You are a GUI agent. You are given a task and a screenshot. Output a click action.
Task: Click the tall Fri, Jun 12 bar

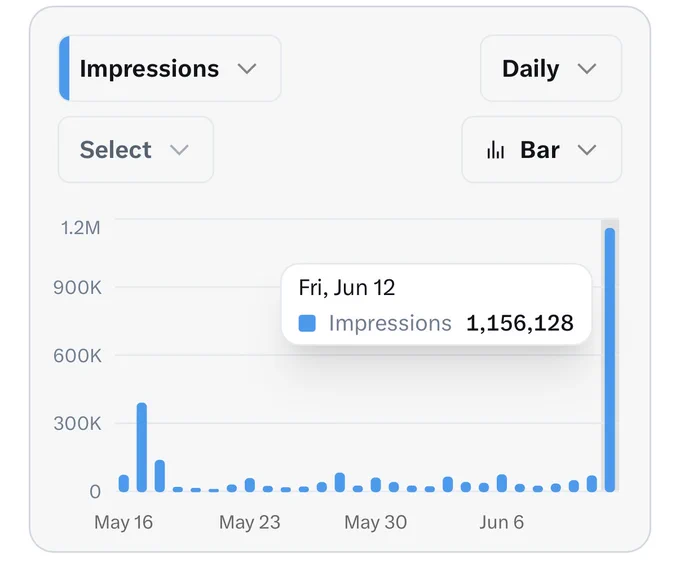[610, 360]
